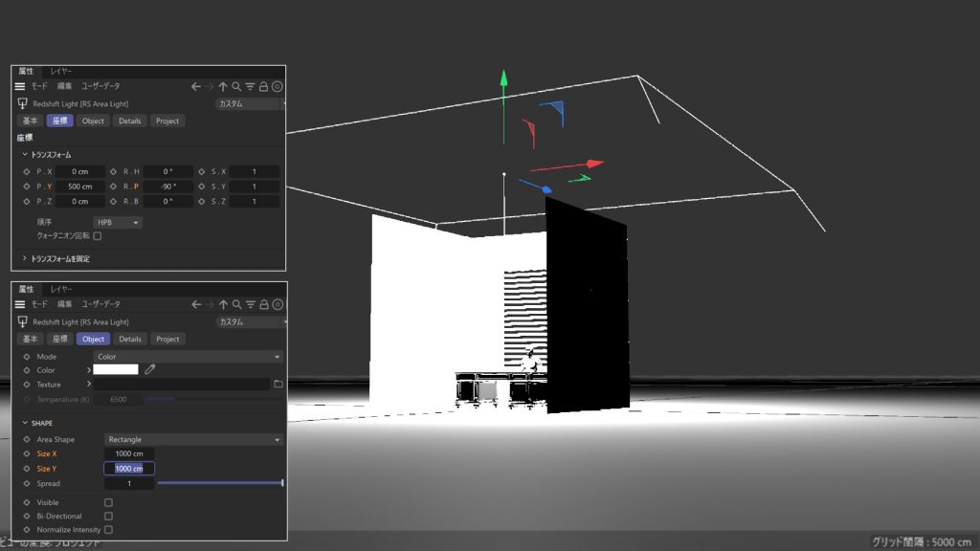Open the Mode dropdown showing Color
The height and width of the screenshot is (551, 980).
191,356
